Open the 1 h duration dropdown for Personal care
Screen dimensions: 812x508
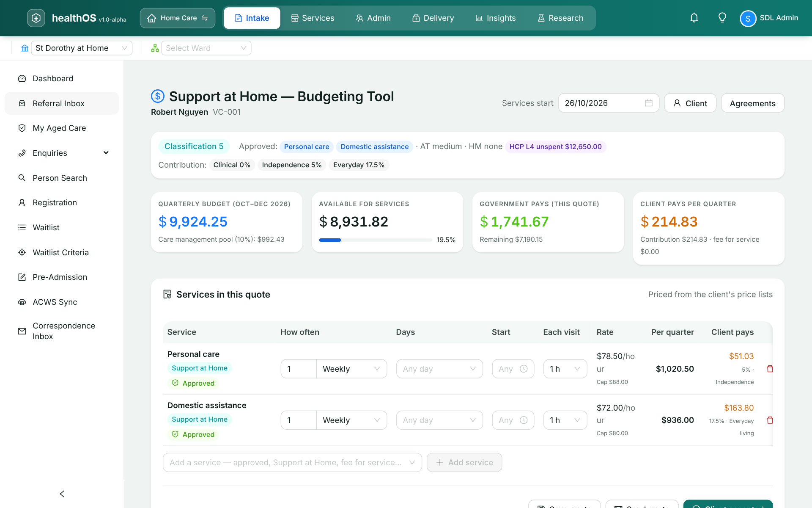tap(565, 369)
